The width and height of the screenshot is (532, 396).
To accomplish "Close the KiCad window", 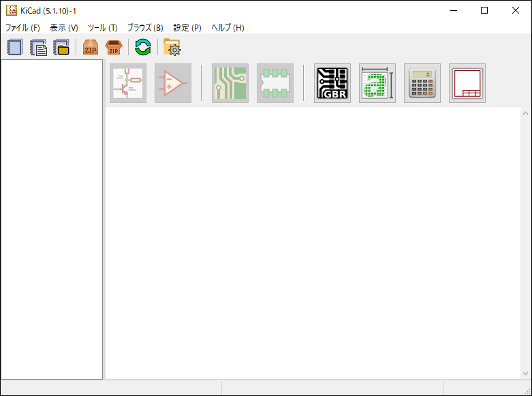I will click(x=516, y=10).
